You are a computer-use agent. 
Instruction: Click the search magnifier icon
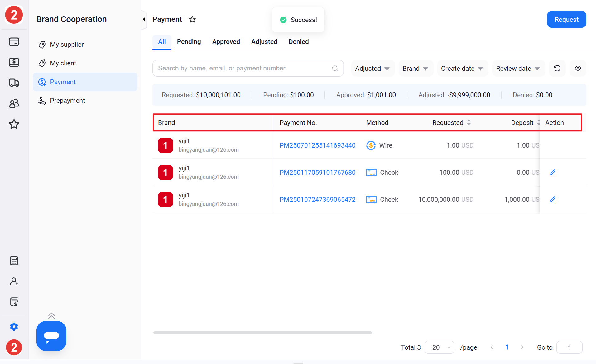click(335, 68)
